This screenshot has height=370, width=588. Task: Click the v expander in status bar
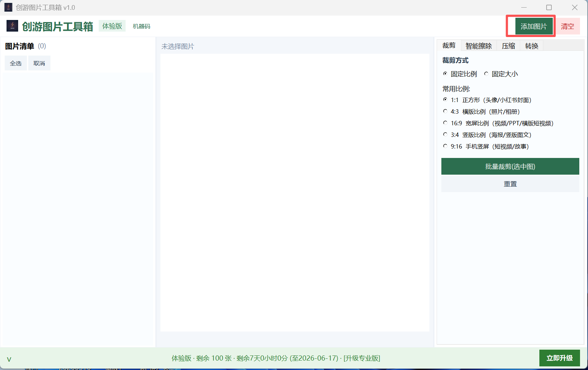(9, 359)
